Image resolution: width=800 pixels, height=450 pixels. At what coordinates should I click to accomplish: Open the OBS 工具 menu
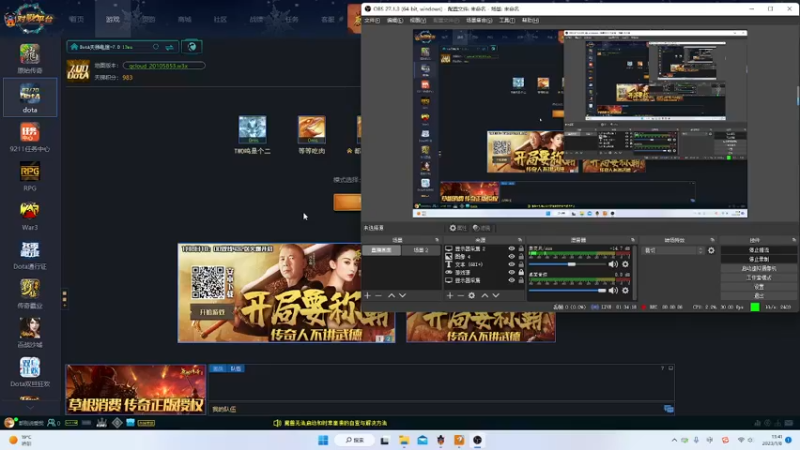(x=507, y=20)
